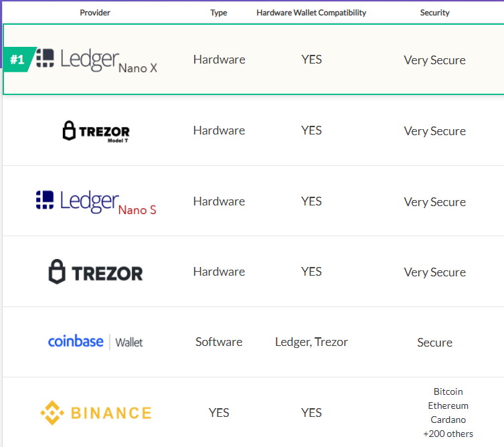Image resolution: width=504 pixels, height=447 pixels.
Task: Click 'Cardano' in the Binance row
Action: coord(448,420)
